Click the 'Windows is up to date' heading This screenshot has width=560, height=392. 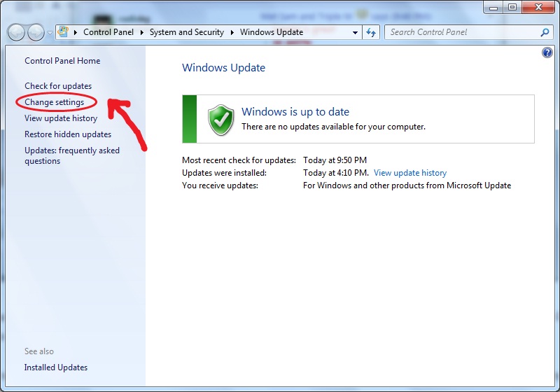(x=295, y=112)
